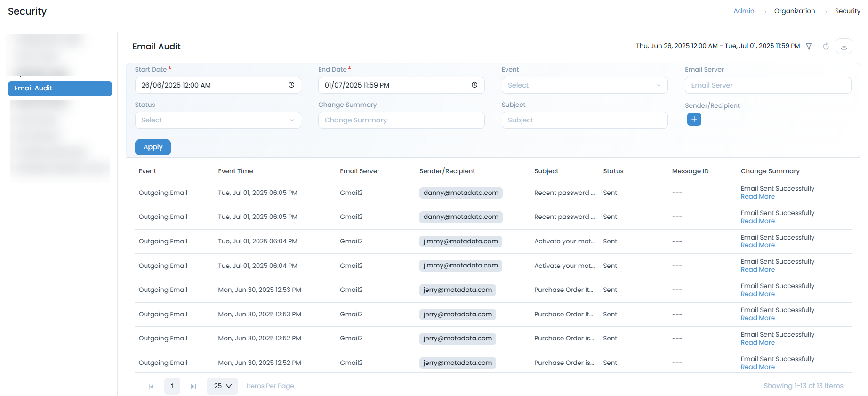Focus the End Date input field
This screenshot has width=868, height=396.
pos(401,85)
